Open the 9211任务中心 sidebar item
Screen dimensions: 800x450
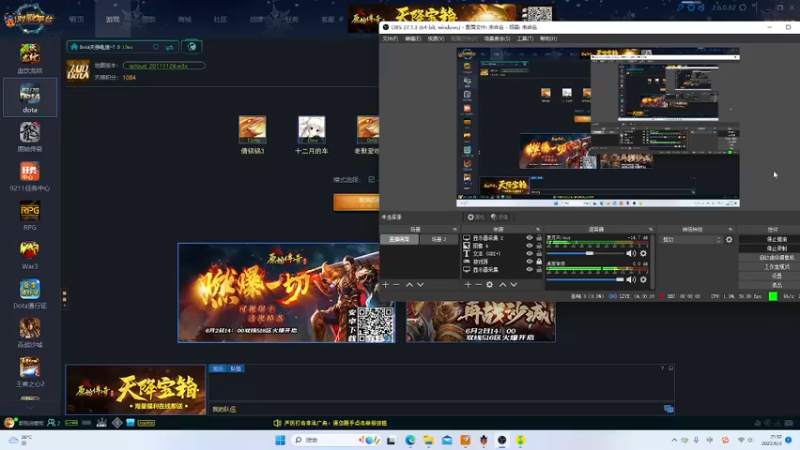coord(30,177)
